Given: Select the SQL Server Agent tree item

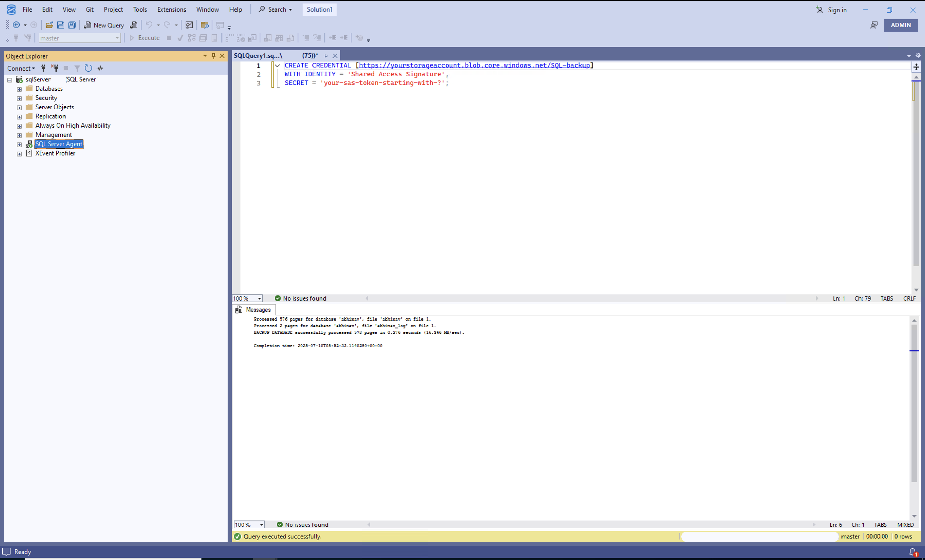Looking at the screenshot, I should coord(59,144).
